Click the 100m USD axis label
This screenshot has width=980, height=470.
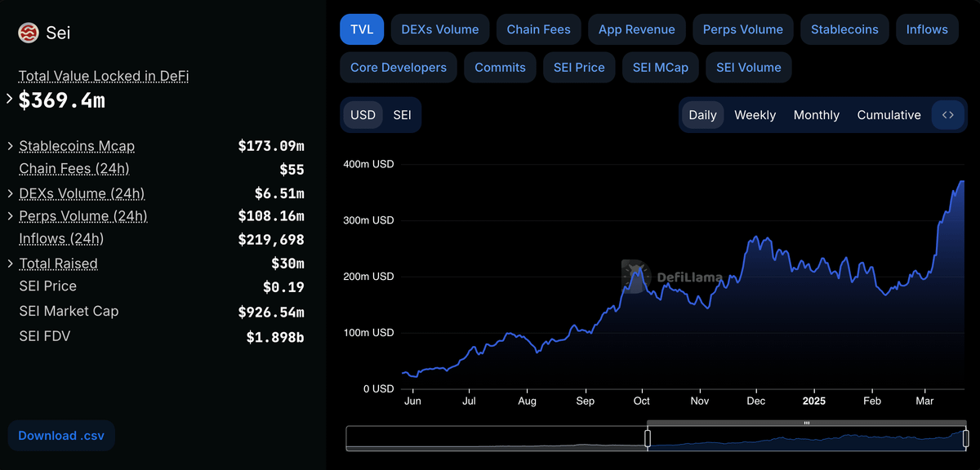368,333
